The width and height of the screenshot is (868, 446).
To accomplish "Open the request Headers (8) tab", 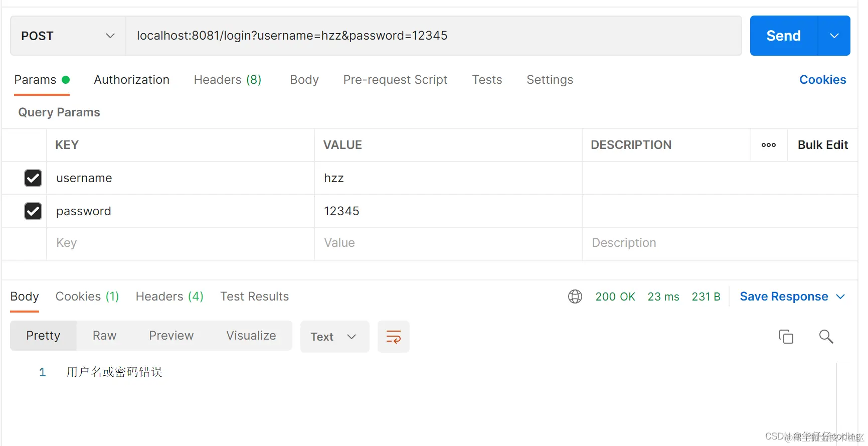I will [x=228, y=80].
